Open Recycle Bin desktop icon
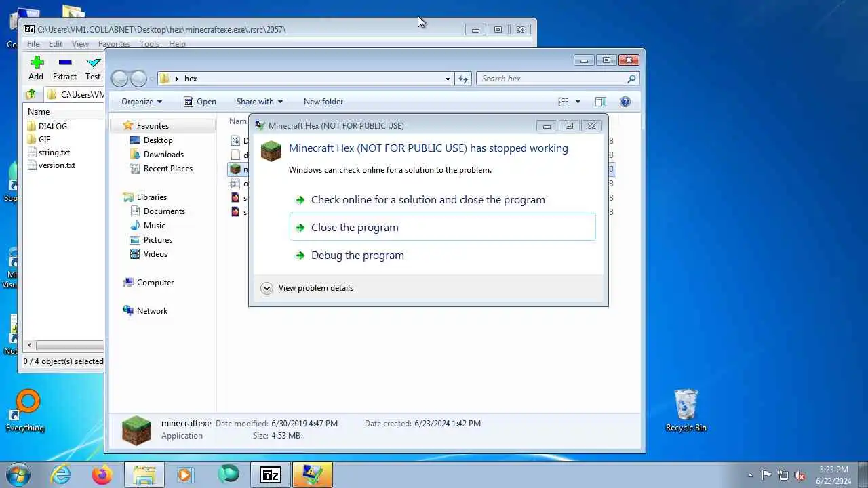This screenshot has width=868, height=488. [x=686, y=411]
